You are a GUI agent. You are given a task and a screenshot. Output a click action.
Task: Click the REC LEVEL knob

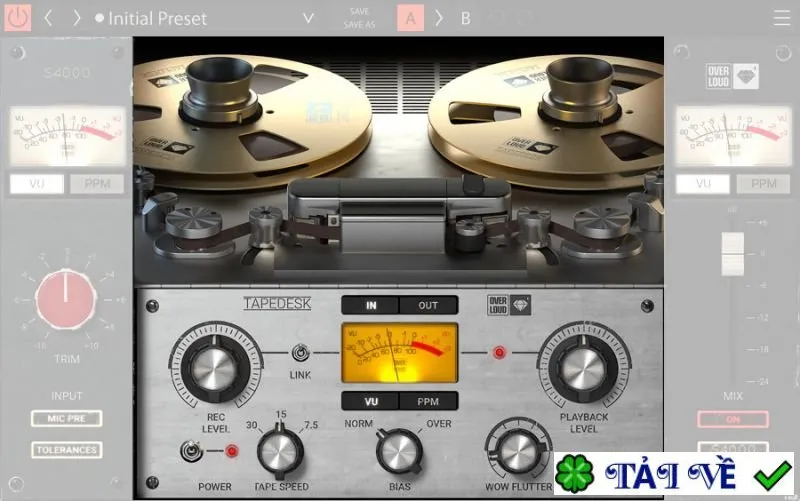coord(215,366)
